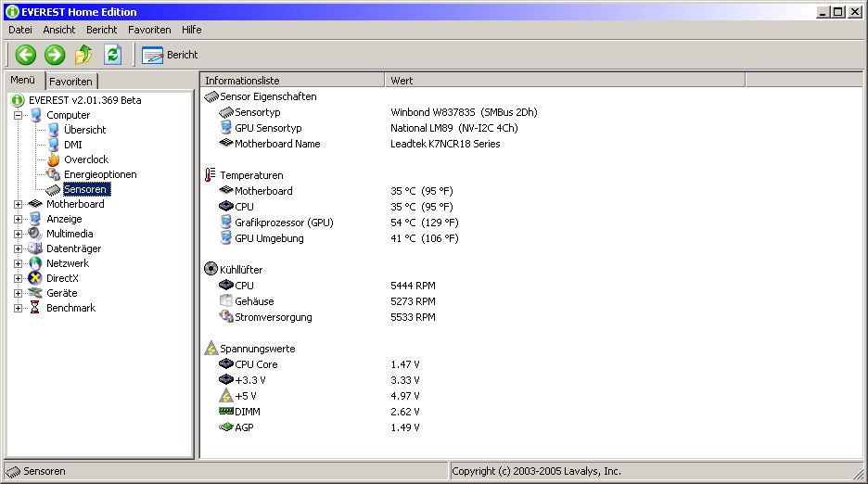
Task: Open the Bericht menu in menu bar
Action: [101, 30]
